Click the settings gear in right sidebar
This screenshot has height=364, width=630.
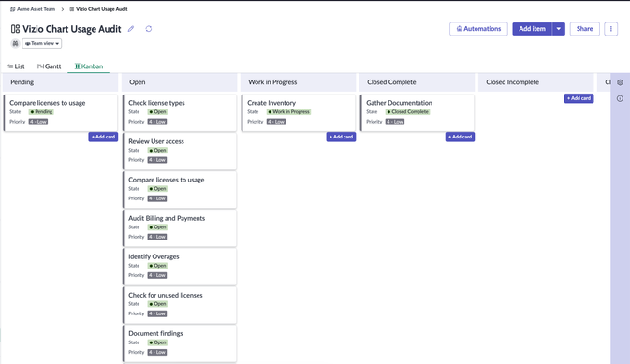[620, 82]
